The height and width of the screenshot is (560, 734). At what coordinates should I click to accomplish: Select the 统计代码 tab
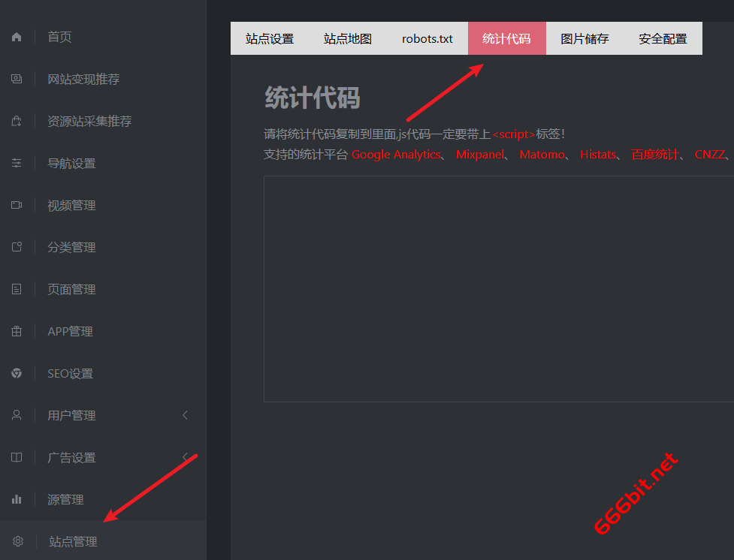(507, 38)
